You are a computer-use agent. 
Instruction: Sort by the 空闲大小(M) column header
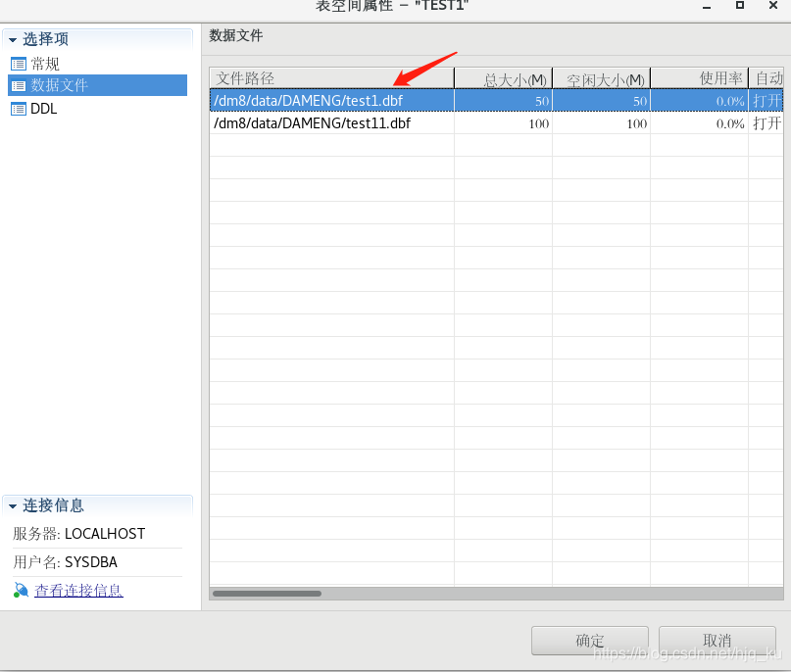601,78
